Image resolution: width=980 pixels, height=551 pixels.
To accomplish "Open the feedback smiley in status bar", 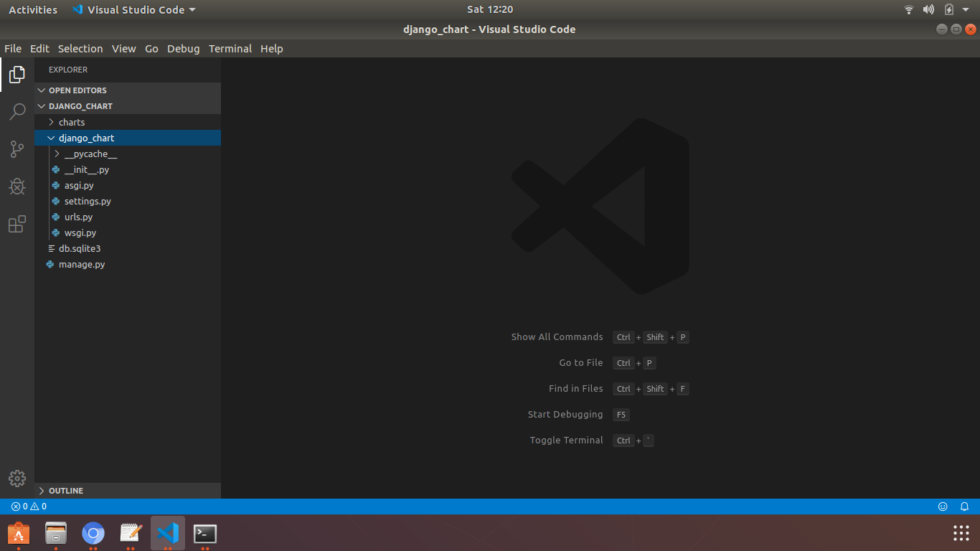I will click(x=943, y=507).
